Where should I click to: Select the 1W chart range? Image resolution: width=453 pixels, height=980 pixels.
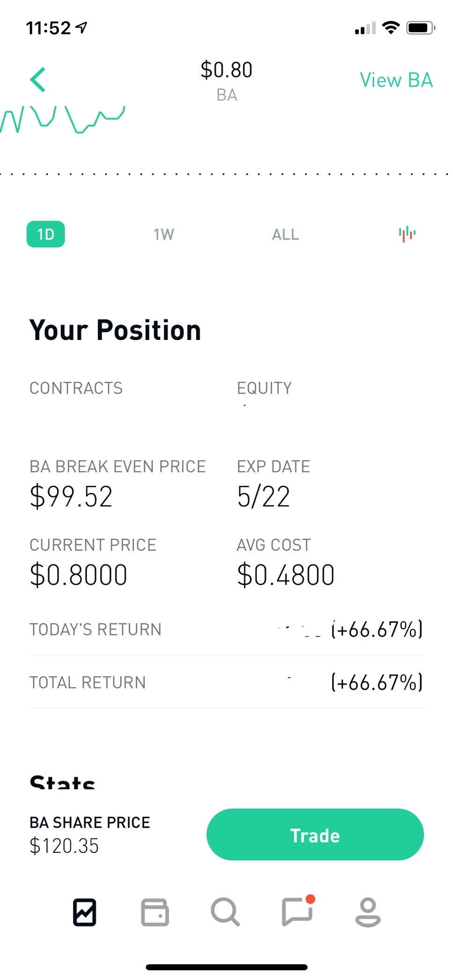pos(164,234)
